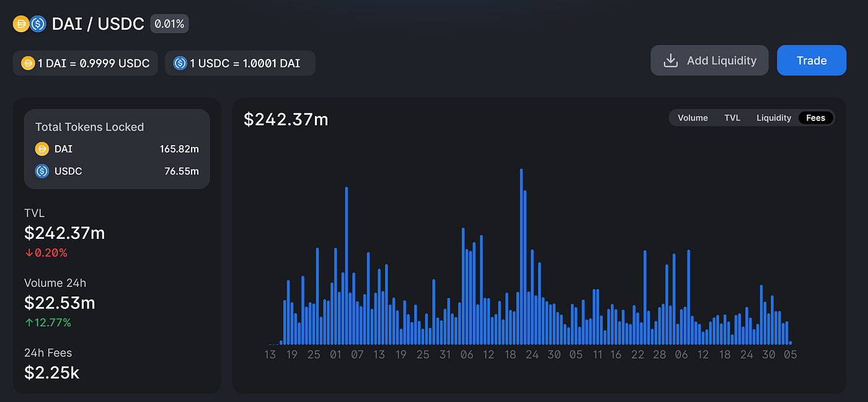Image resolution: width=868 pixels, height=402 pixels.
Task: Click the last tiny bar above label 05
Action: [x=790, y=342]
